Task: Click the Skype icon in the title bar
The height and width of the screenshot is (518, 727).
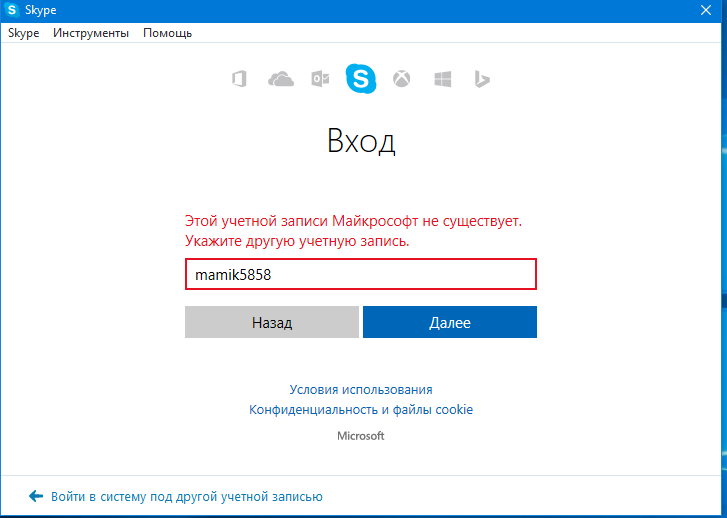Action: coord(12,10)
